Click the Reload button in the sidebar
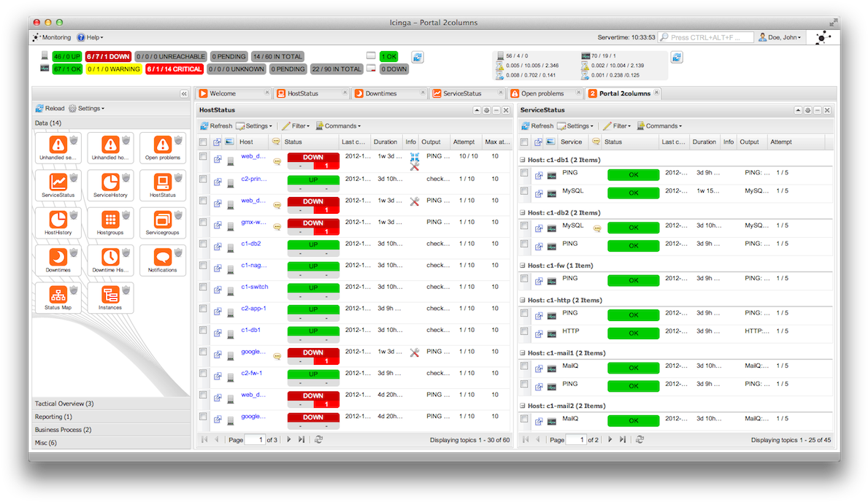 (50, 107)
